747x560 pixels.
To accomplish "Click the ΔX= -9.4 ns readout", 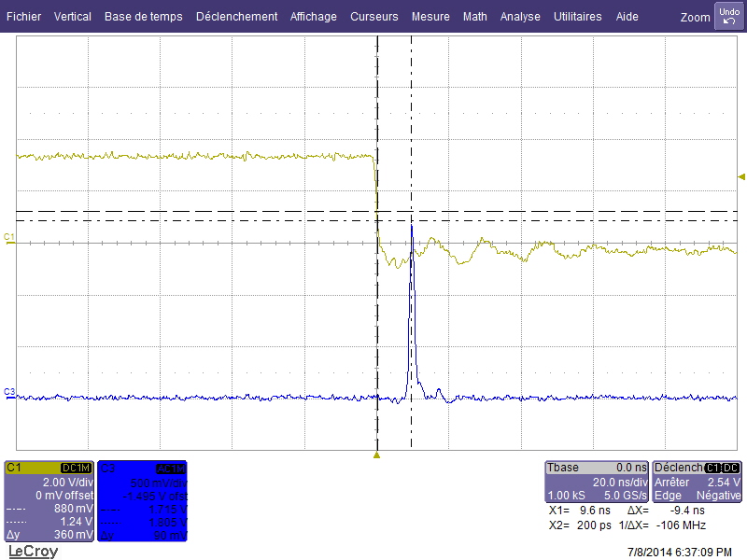I will (x=666, y=511).
